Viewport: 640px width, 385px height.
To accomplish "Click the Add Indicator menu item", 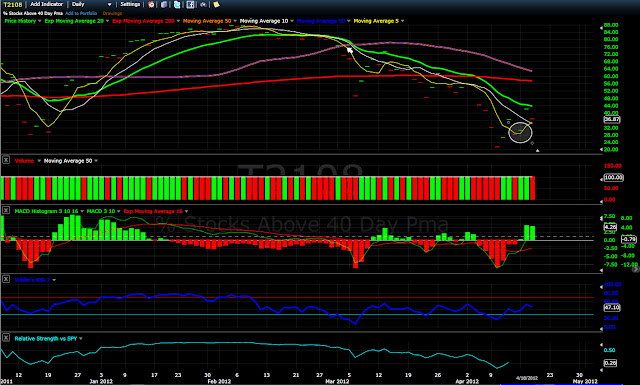I will (x=47, y=4).
